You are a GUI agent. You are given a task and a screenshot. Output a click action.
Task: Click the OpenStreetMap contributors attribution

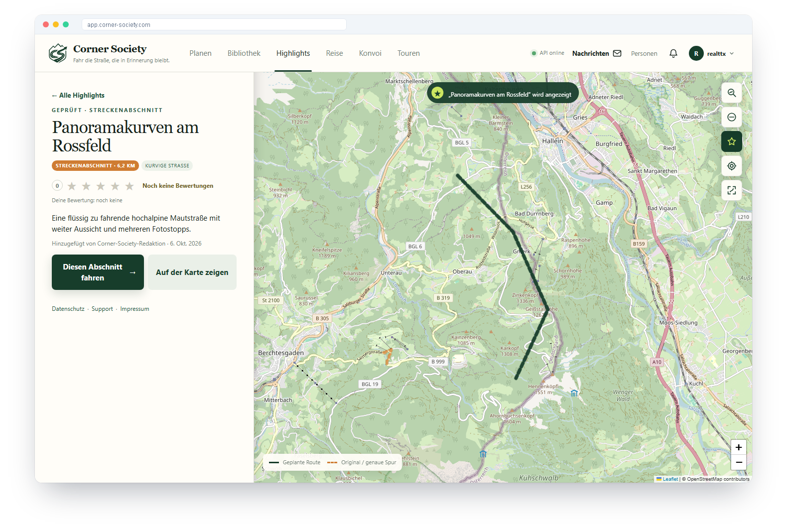click(718, 479)
